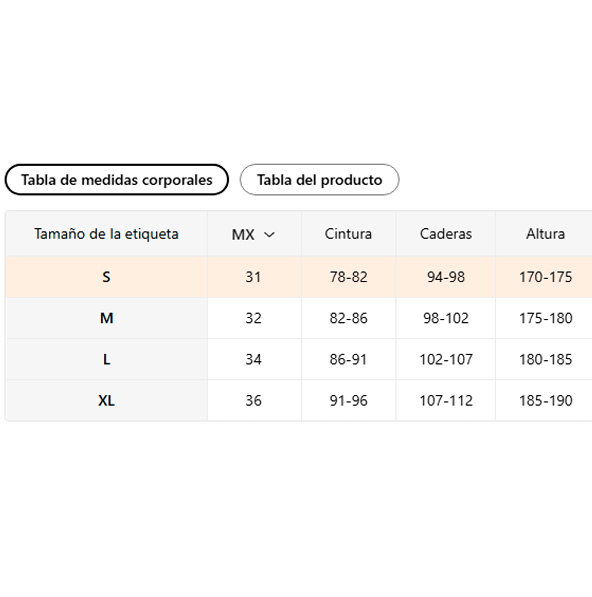Select the M size row label
The image size is (592, 597).
point(107,318)
